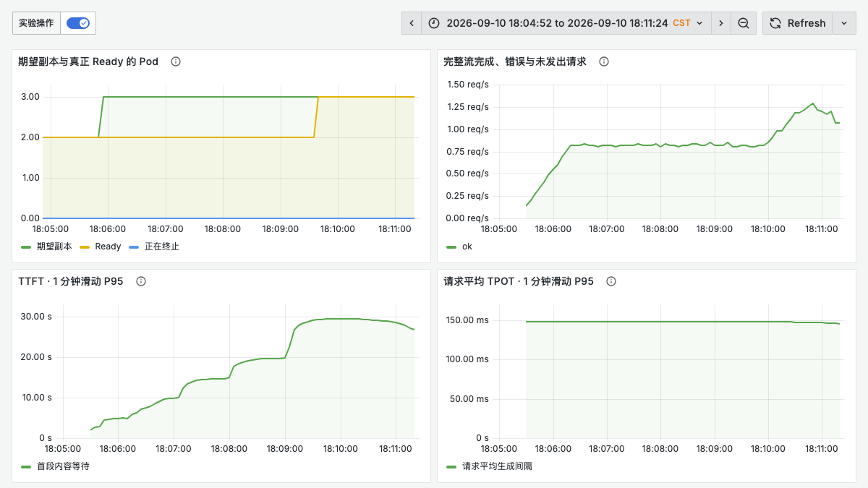Open refresh interval dropdown arrow

click(x=844, y=23)
